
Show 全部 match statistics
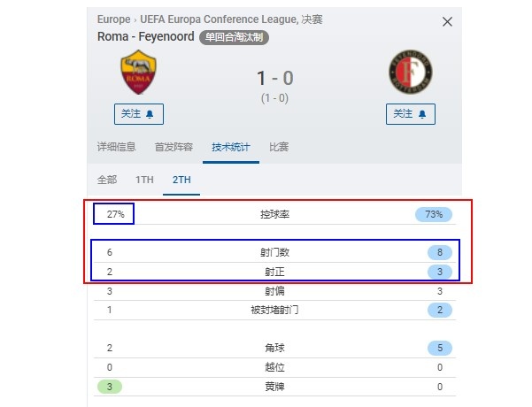point(107,180)
